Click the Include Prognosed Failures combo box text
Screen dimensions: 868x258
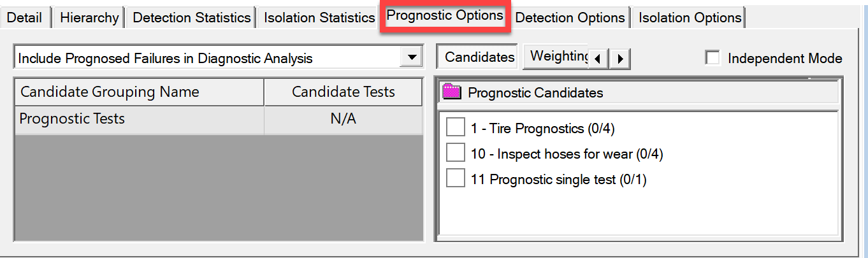click(166, 59)
